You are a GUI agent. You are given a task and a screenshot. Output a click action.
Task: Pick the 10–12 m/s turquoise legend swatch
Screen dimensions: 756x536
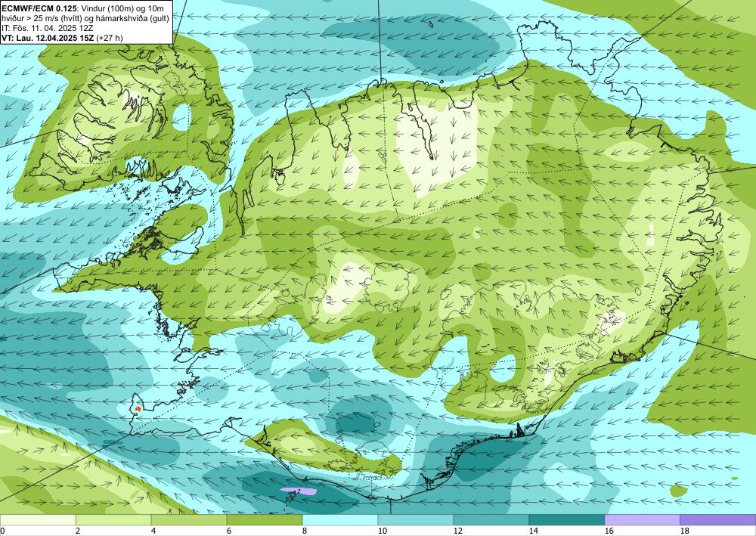coord(416,519)
